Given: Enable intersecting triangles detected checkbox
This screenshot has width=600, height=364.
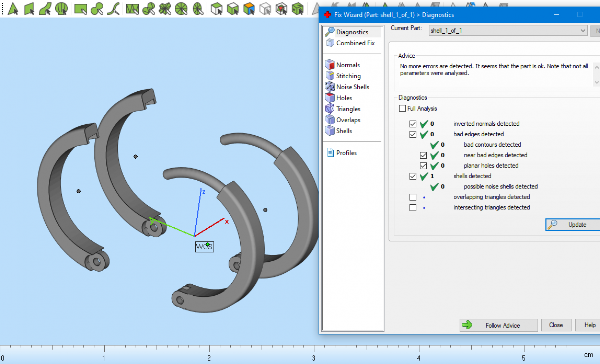Looking at the screenshot, I should [x=413, y=207].
